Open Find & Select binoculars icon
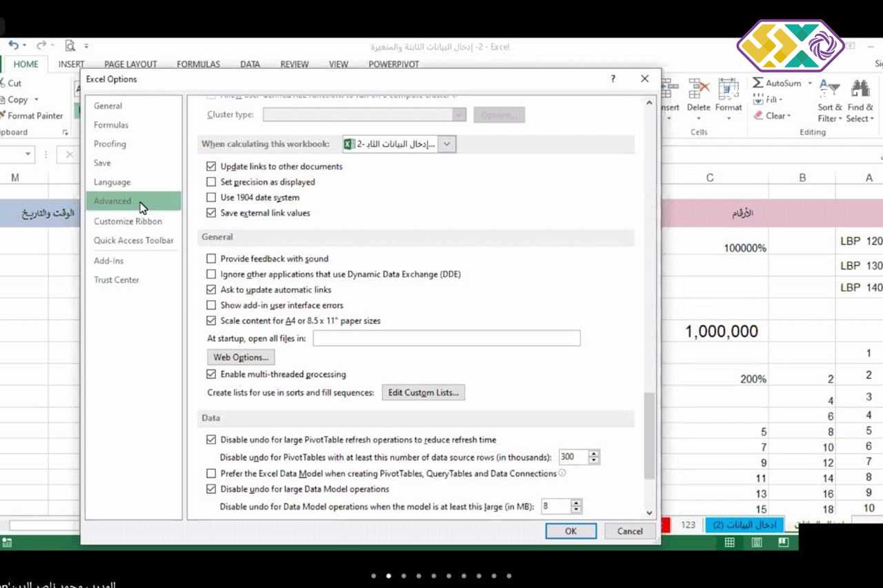Image resolution: width=883 pixels, height=588 pixels. [x=860, y=88]
